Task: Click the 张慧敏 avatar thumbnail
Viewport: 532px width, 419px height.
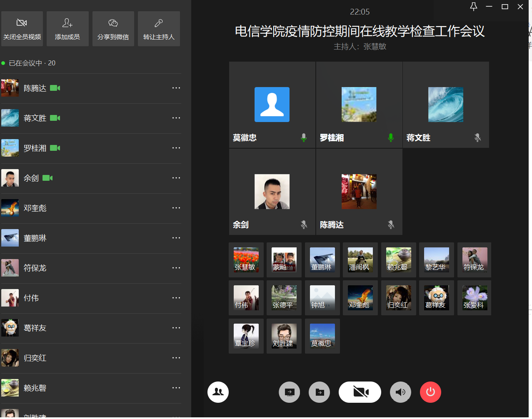Action: pyautogui.click(x=246, y=259)
